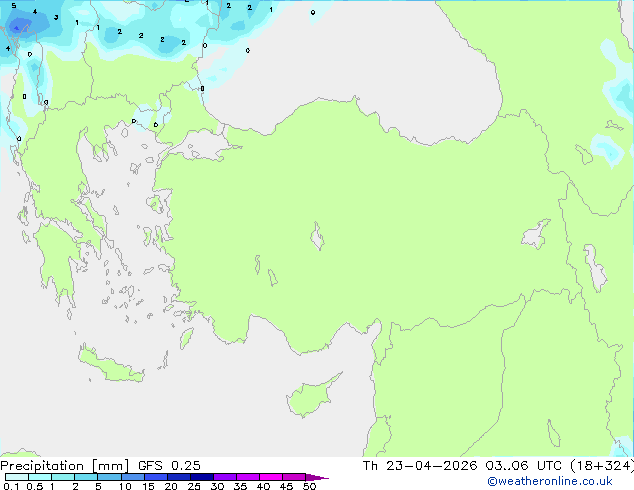Select the legend label 50

tap(309, 486)
